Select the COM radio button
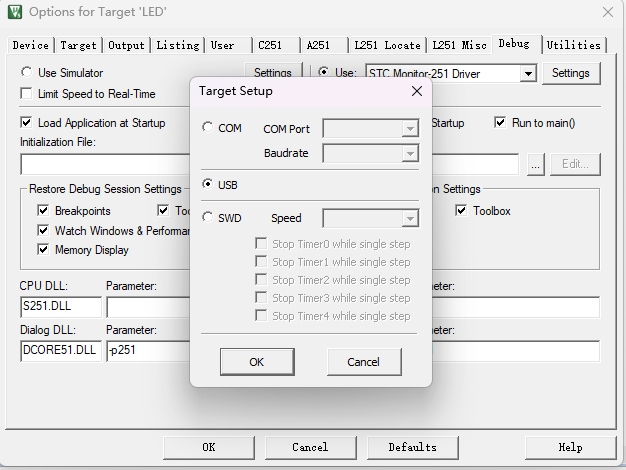 [208, 127]
